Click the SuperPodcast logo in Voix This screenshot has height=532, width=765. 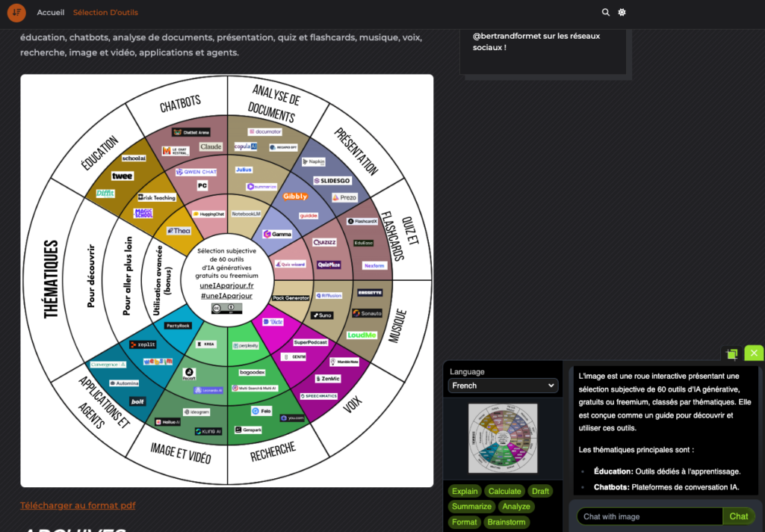coord(310,342)
